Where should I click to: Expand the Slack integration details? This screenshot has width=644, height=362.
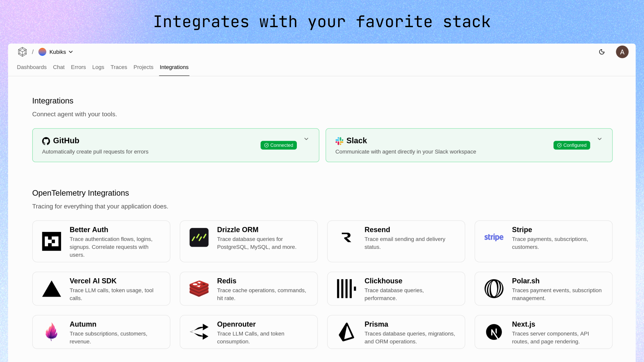(x=600, y=139)
